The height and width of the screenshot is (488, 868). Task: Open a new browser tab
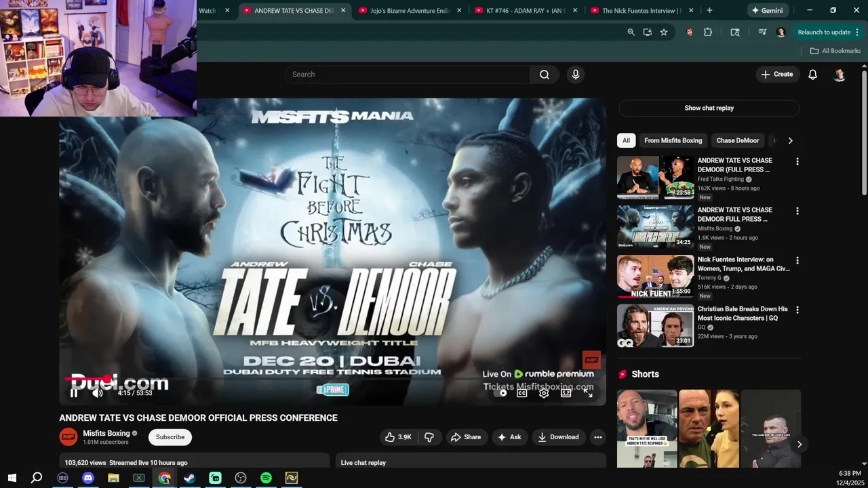pyautogui.click(x=709, y=11)
